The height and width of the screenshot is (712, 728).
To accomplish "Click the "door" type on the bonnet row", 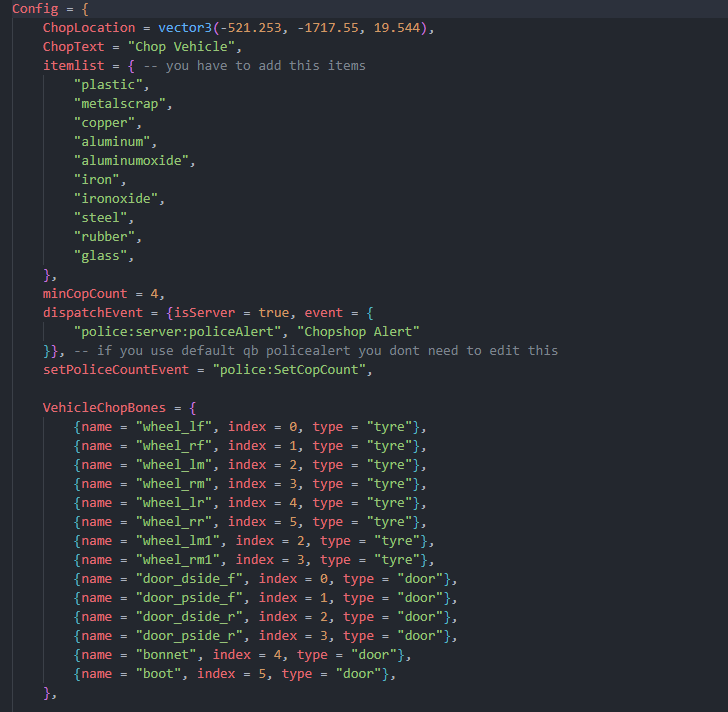I will point(374,655).
